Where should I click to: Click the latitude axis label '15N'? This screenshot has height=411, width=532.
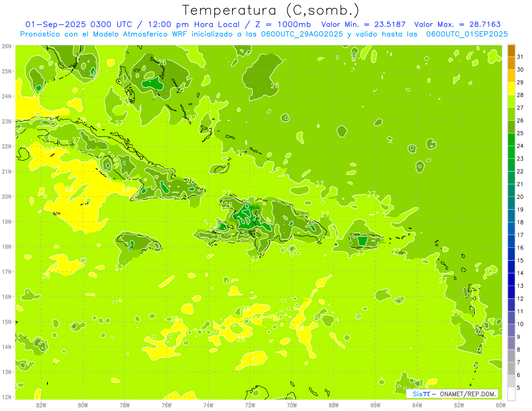point(7,322)
